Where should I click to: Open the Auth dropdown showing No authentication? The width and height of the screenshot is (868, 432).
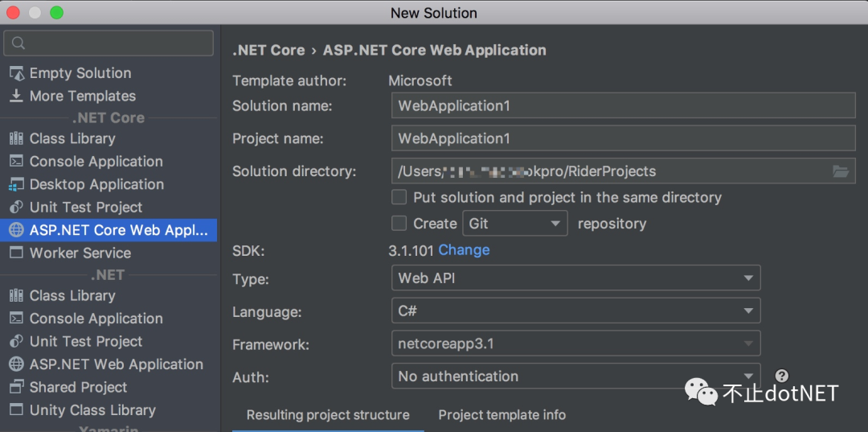pyautogui.click(x=575, y=376)
